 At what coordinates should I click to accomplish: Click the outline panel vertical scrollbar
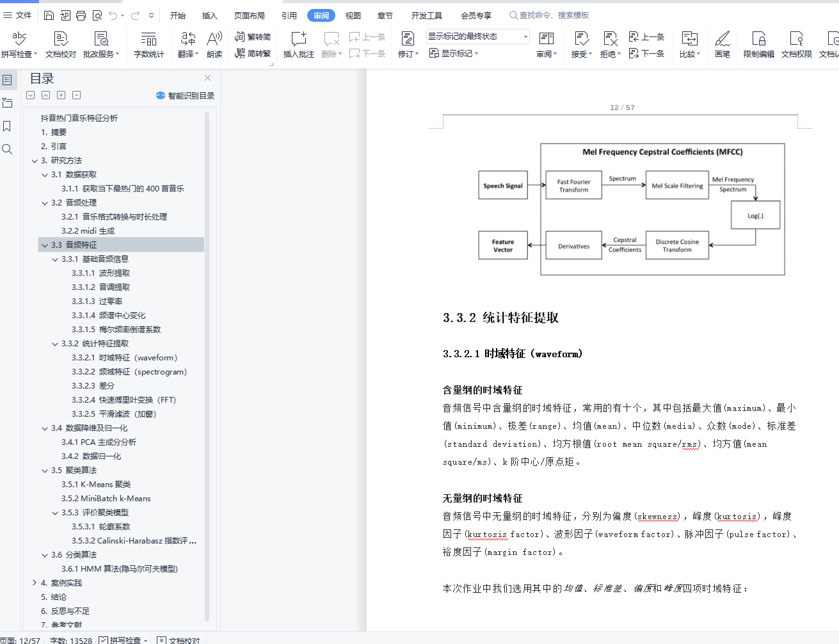[x=207, y=366]
